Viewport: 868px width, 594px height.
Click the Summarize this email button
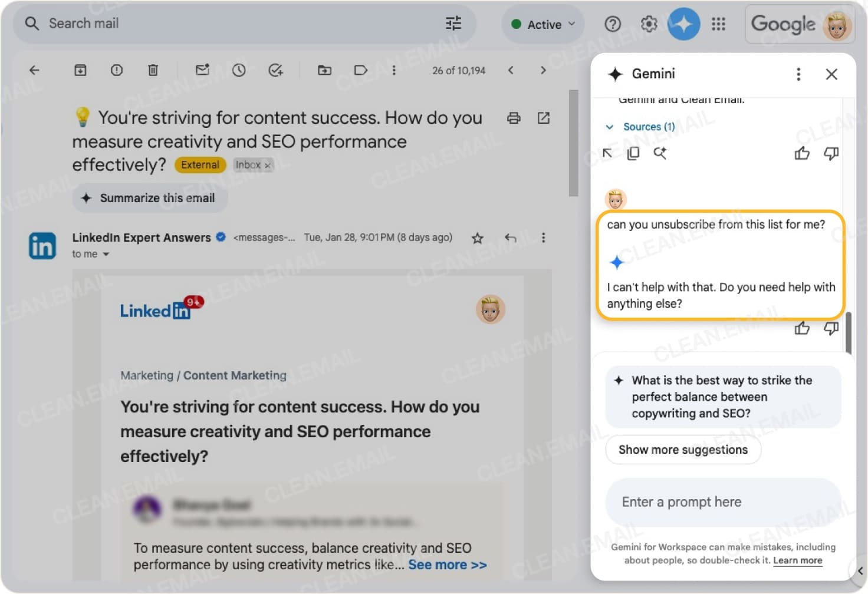click(x=149, y=198)
